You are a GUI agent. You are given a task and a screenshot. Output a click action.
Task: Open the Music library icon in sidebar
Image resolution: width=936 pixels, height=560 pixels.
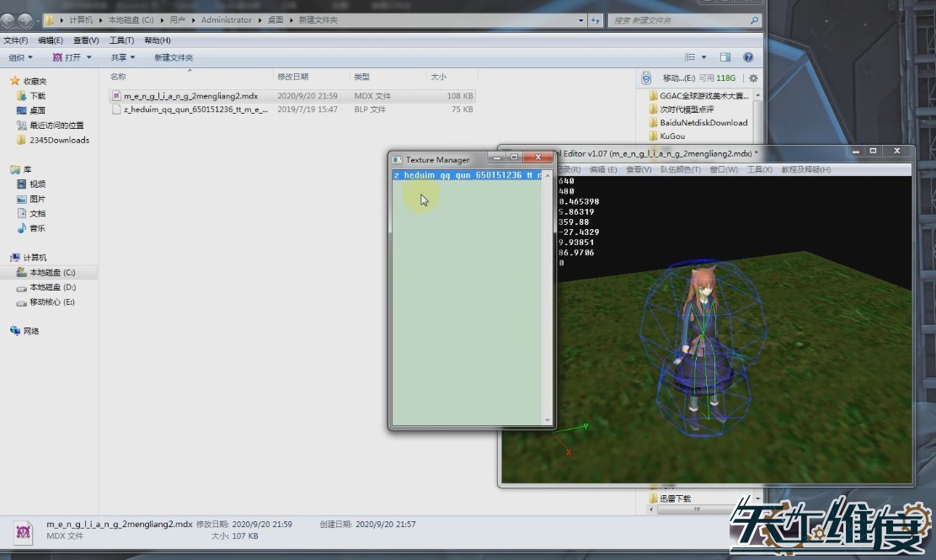23,228
